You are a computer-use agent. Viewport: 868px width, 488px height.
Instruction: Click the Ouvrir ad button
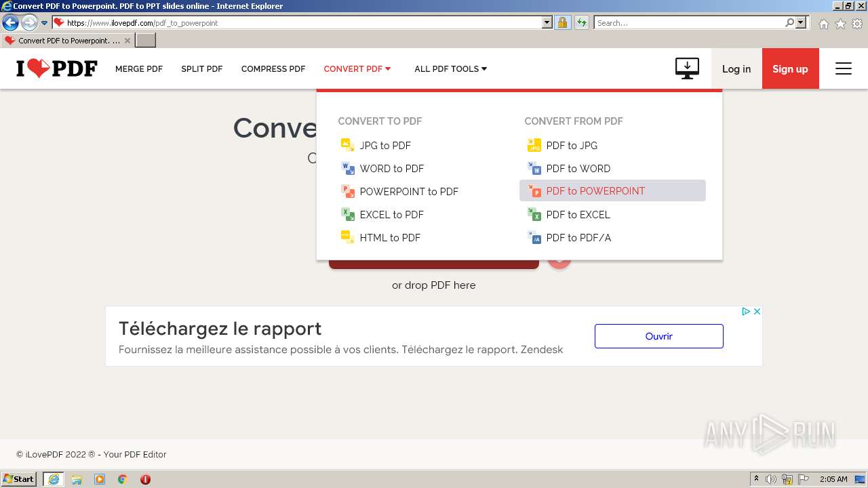659,336
